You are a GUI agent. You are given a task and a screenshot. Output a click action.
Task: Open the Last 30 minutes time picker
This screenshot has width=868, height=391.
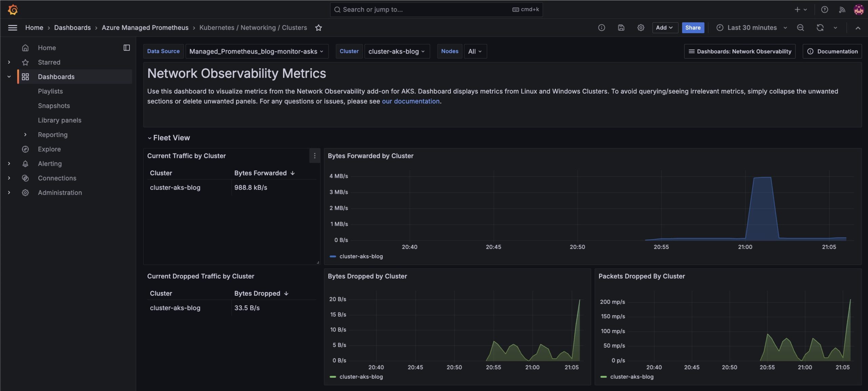pyautogui.click(x=751, y=28)
